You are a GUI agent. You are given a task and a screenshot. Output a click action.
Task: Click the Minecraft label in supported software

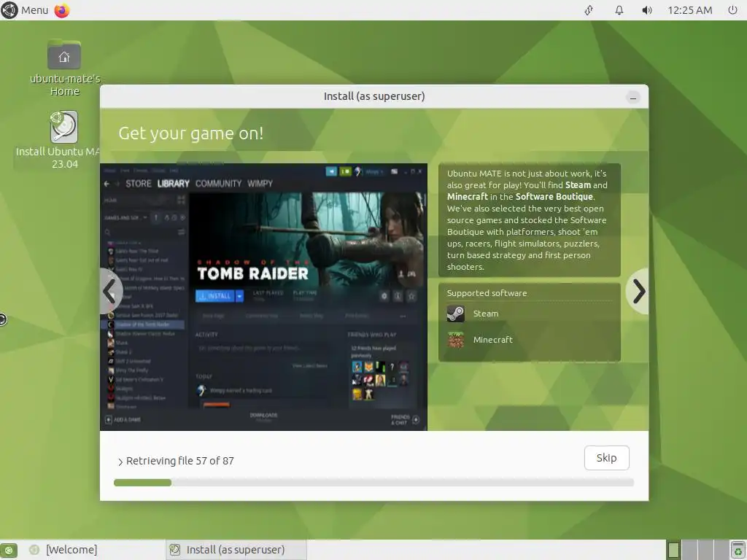point(492,340)
